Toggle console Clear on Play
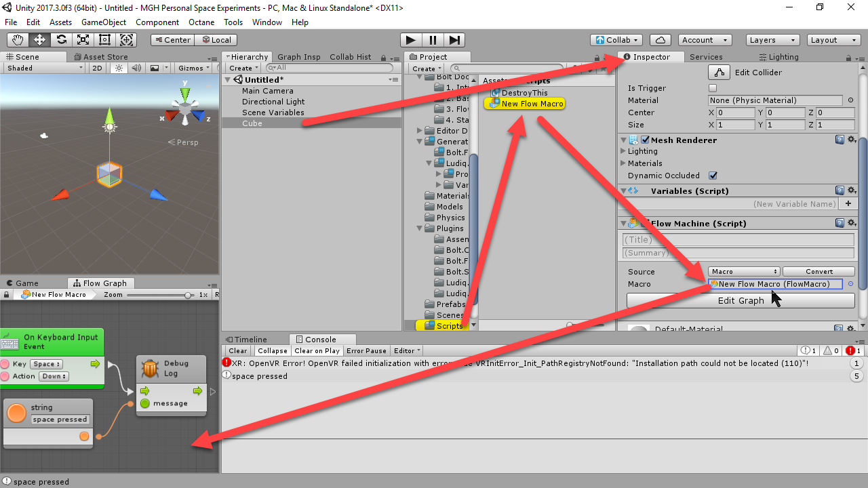The width and height of the screenshot is (868, 488). (x=317, y=350)
